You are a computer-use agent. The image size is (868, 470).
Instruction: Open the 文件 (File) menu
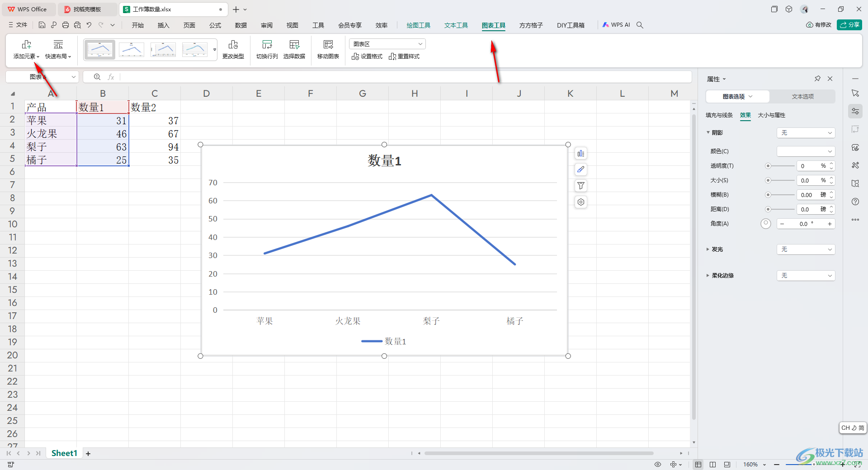click(x=18, y=25)
